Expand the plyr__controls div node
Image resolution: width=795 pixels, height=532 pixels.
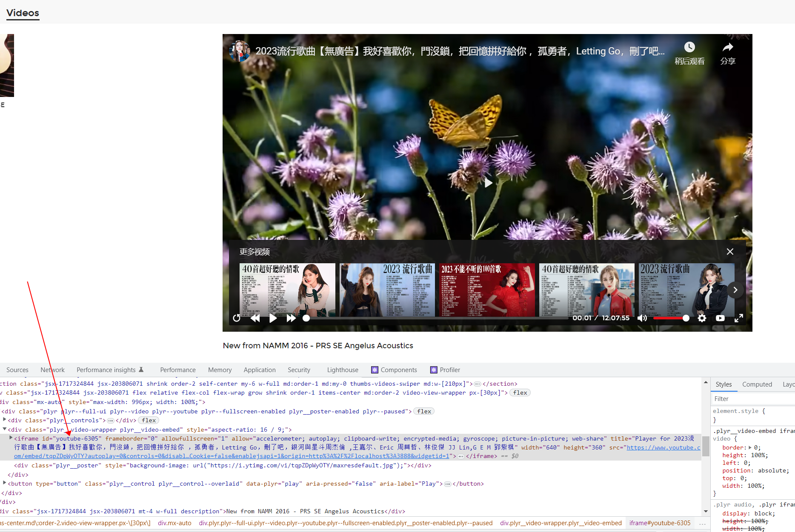pos(5,420)
